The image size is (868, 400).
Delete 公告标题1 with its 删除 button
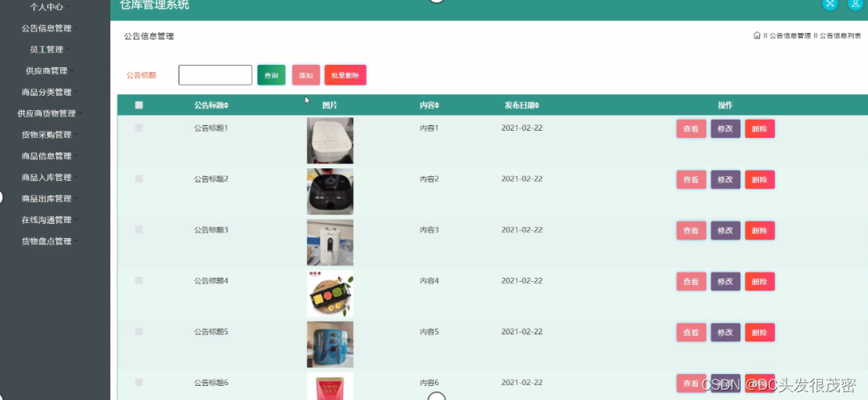759,128
